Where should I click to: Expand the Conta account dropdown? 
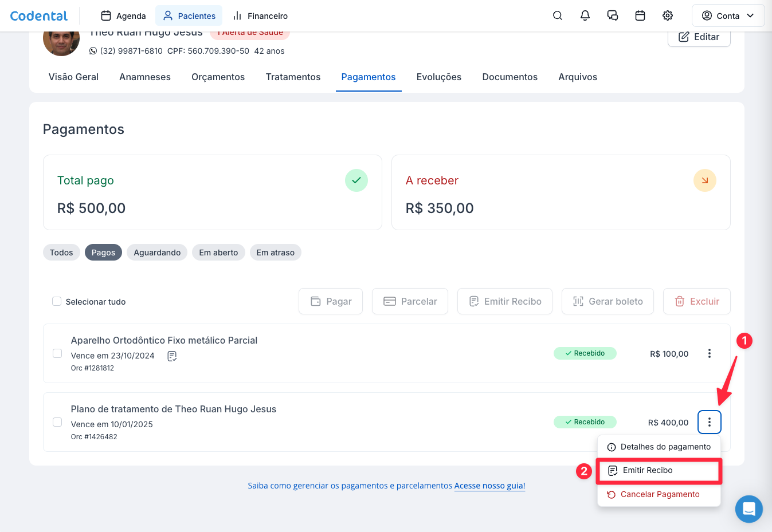(728, 15)
